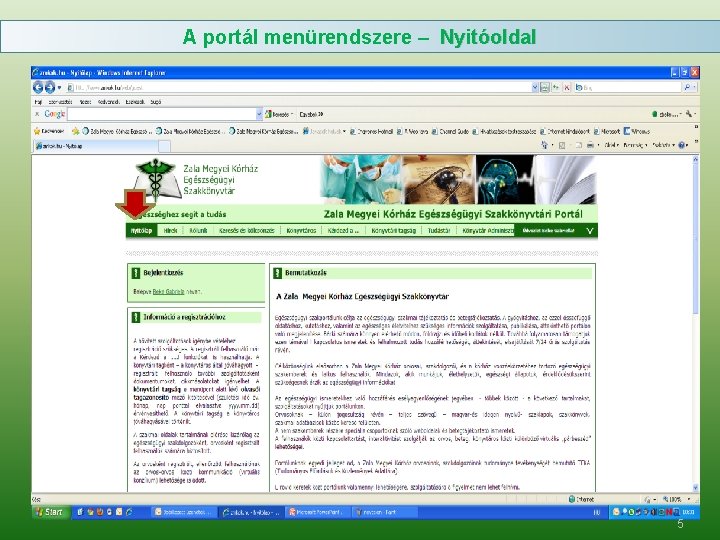
Task: Click the page vertical scrollbar up arrow
Action: (x=695, y=159)
